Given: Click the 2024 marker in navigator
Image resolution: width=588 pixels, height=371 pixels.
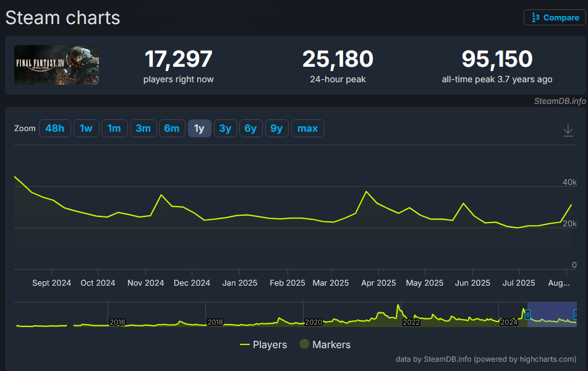Looking at the screenshot, I should click(x=509, y=322).
